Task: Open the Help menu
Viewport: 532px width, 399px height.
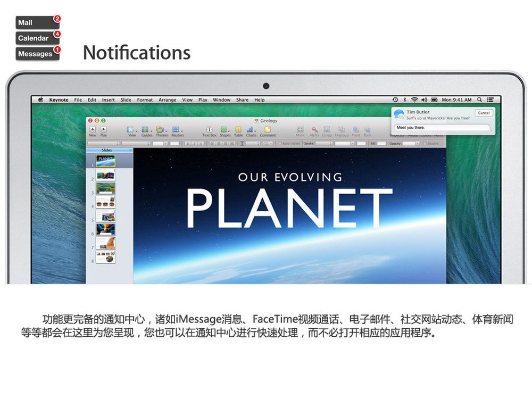Action: [260, 100]
